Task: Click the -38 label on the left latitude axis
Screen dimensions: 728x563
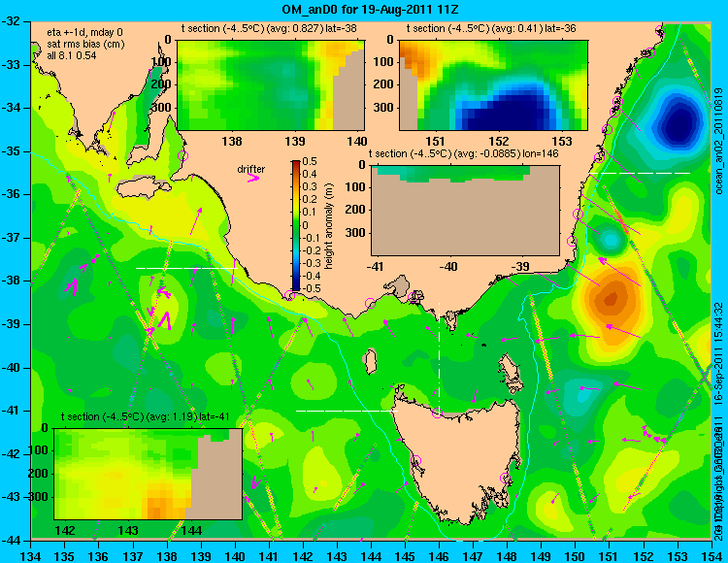Action: click(12, 281)
